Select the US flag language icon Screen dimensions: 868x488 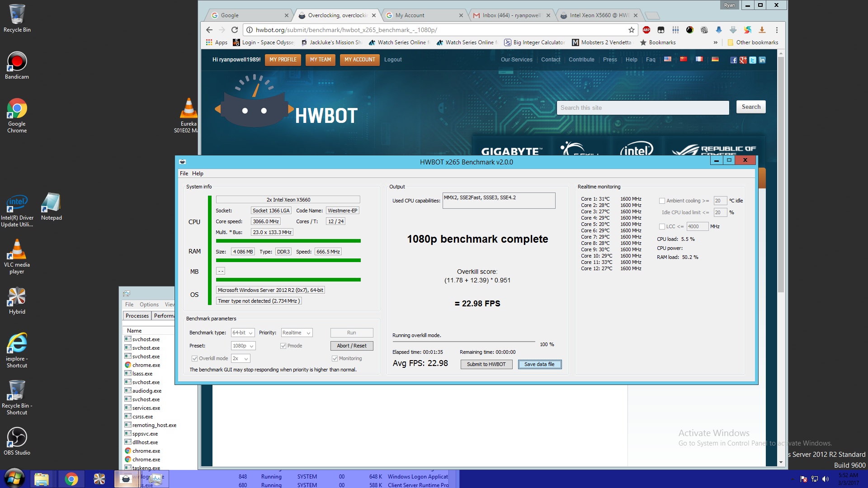[x=667, y=59]
